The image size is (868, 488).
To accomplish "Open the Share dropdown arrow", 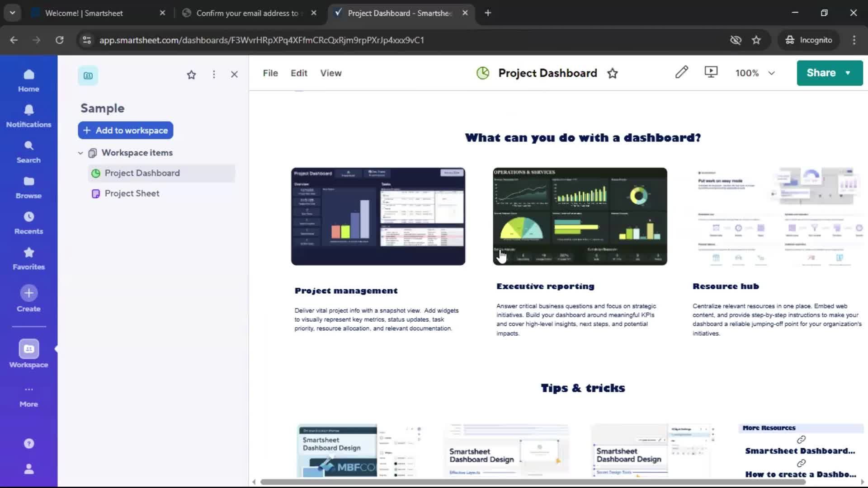I will click(x=848, y=73).
